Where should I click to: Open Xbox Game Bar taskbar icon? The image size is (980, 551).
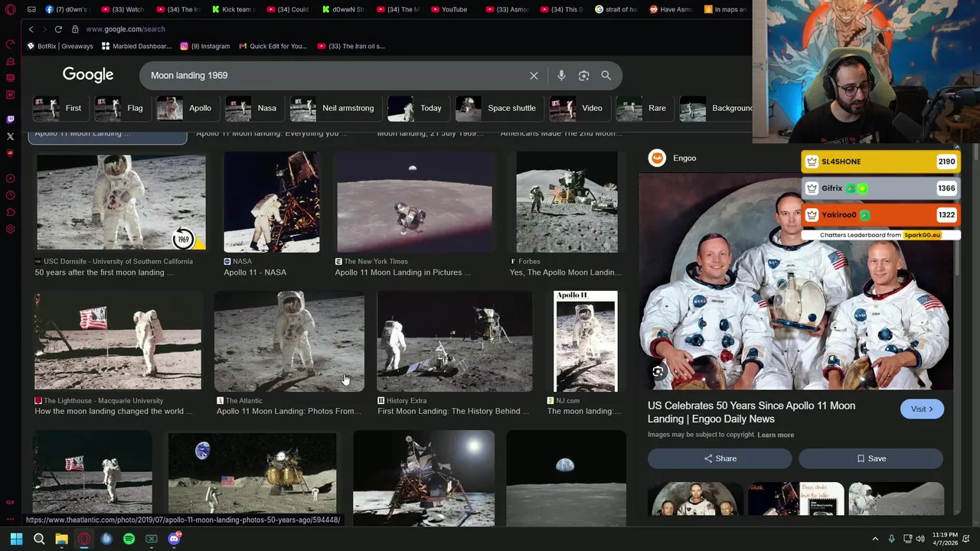coord(152,539)
